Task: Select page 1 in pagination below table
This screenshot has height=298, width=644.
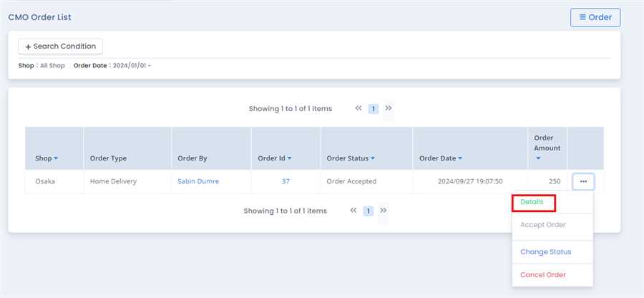Action: click(368, 211)
